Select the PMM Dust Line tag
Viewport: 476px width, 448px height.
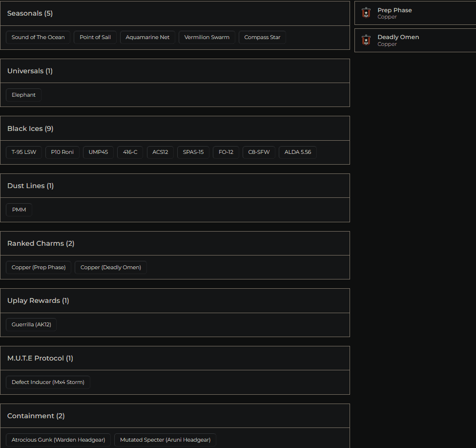coord(19,210)
